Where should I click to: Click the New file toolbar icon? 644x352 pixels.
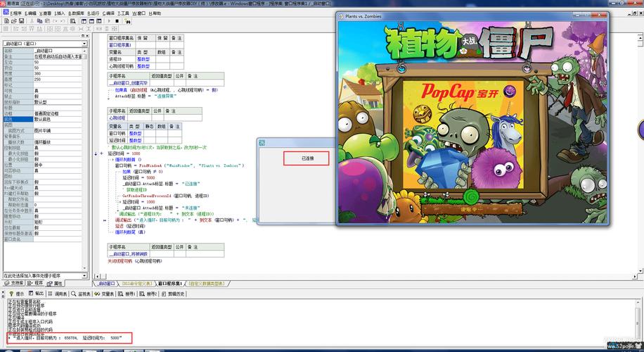pyautogui.click(x=6, y=20)
